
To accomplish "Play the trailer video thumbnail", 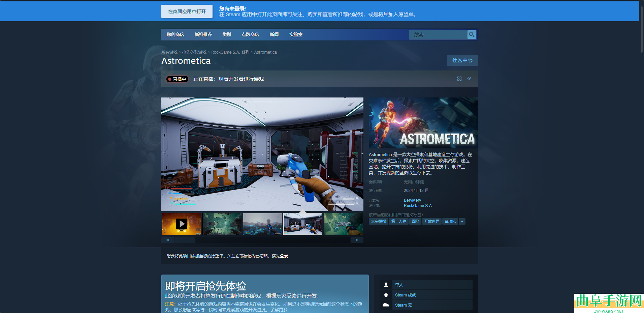I will 182,224.
